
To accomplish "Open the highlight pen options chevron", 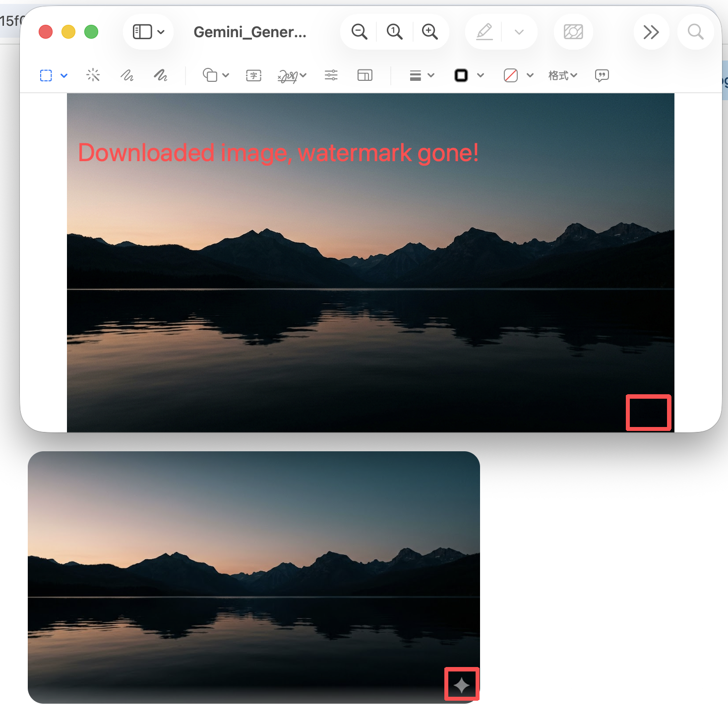I will pos(519,32).
